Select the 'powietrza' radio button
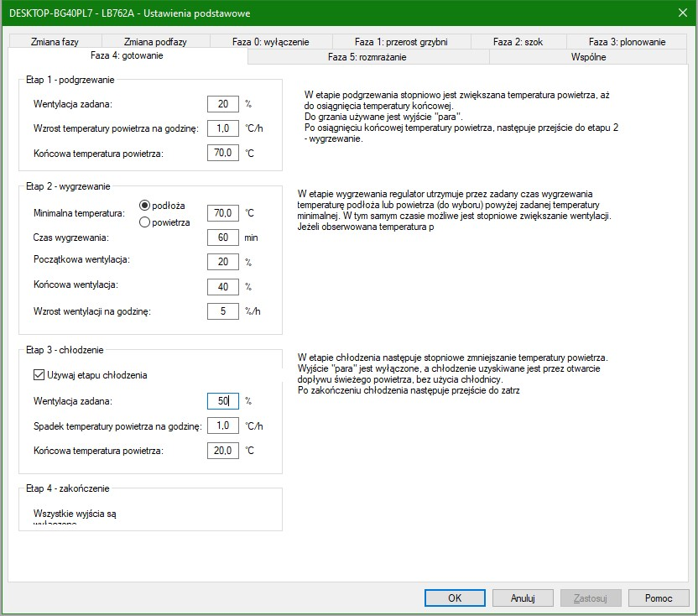The image size is (698, 616). point(145,222)
